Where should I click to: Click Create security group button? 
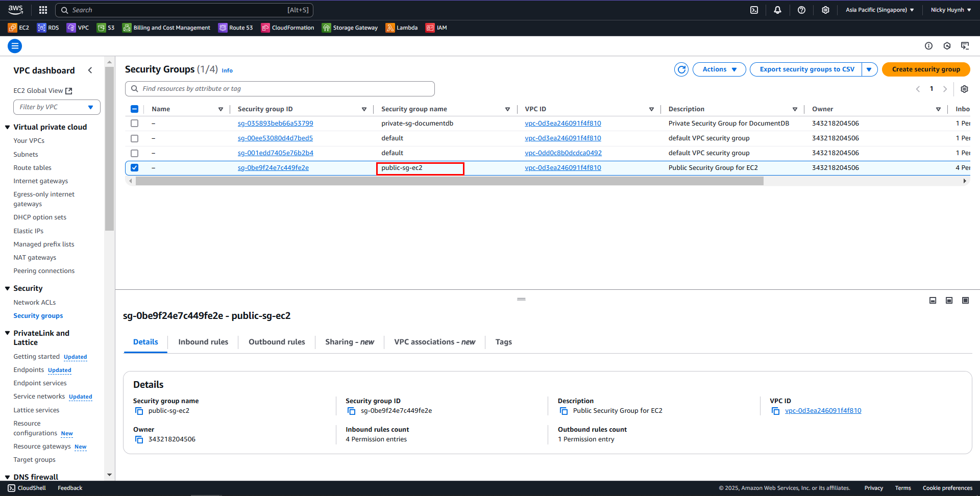click(925, 69)
